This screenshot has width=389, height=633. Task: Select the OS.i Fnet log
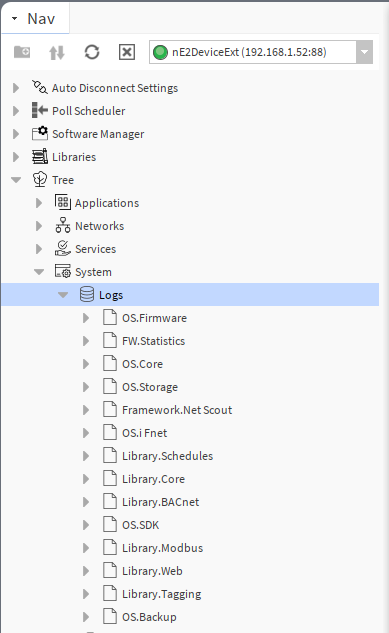point(144,433)
